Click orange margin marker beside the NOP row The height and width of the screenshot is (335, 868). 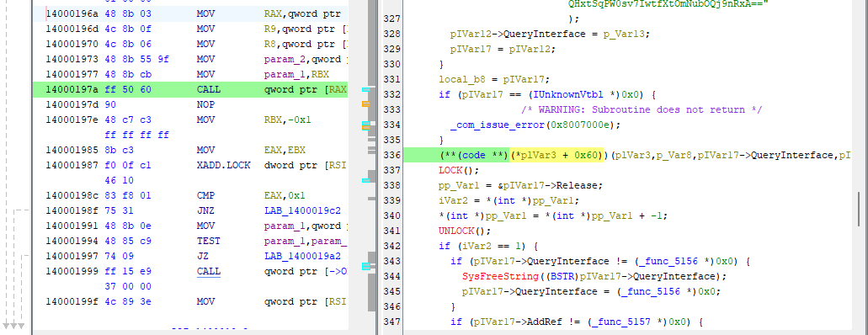coord(366,104)
